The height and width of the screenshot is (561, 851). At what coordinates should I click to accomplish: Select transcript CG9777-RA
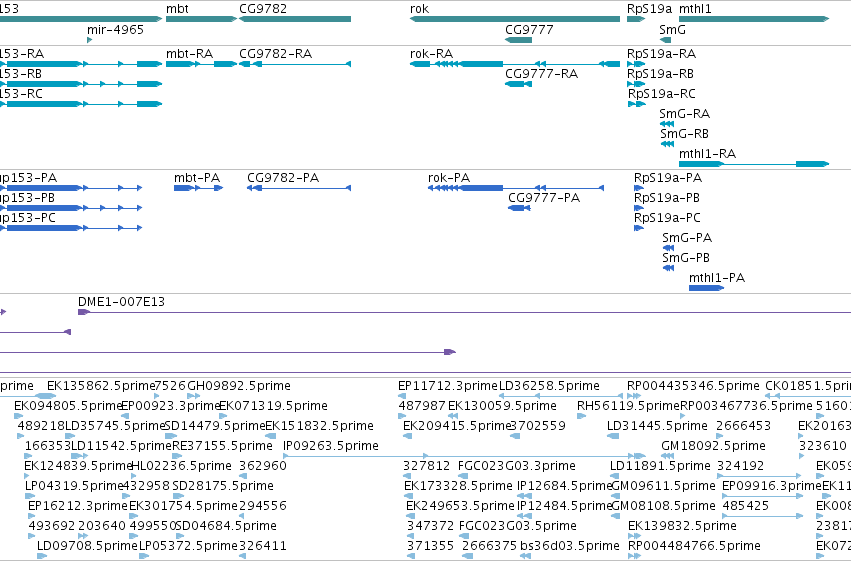click(x=541, y=74)
